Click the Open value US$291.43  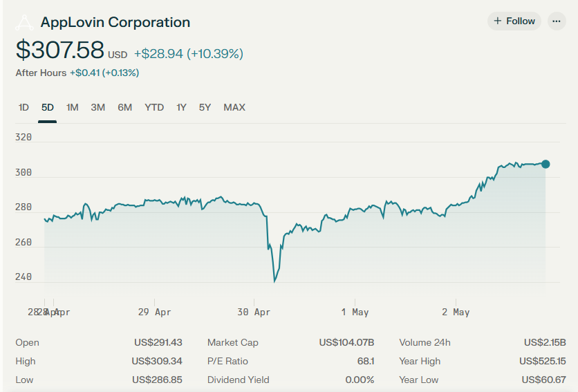(x=158, y=342)
